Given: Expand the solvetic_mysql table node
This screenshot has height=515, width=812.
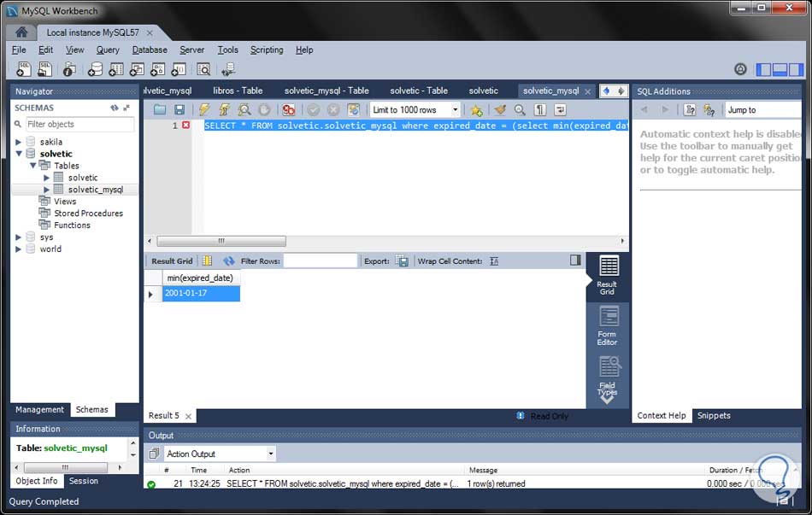Looking at the screenshot, I should coord(47,190).
